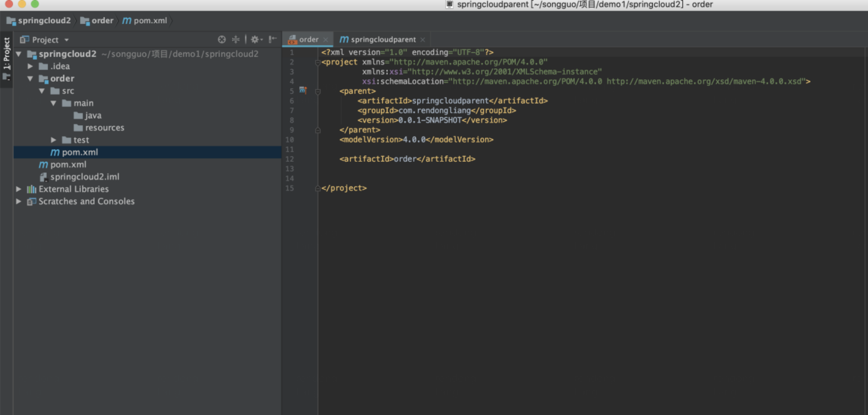
Task: Click pom.xml in the breadcrumb bar
Action: coord(145,21)
